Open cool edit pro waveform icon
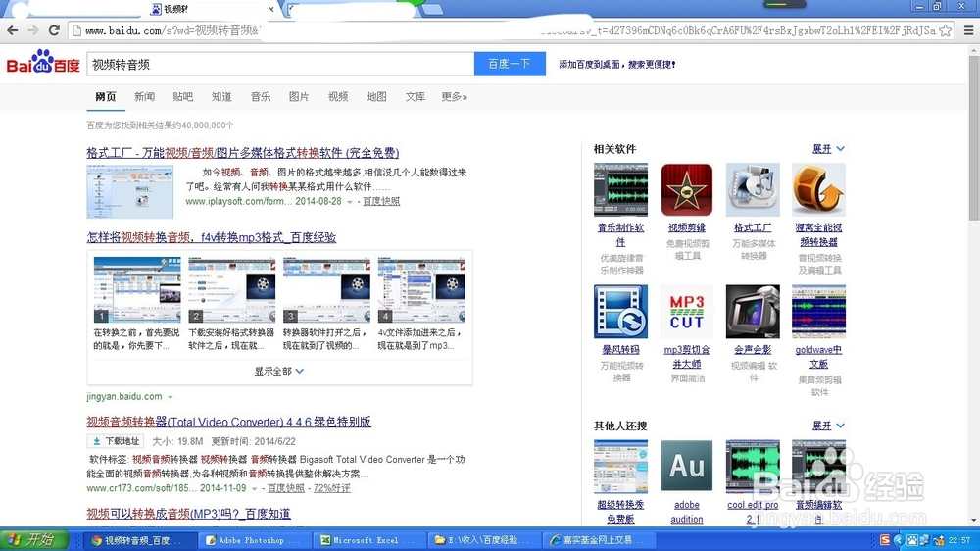Viewport: 980px width, 551px height. (x=753, y=467)
